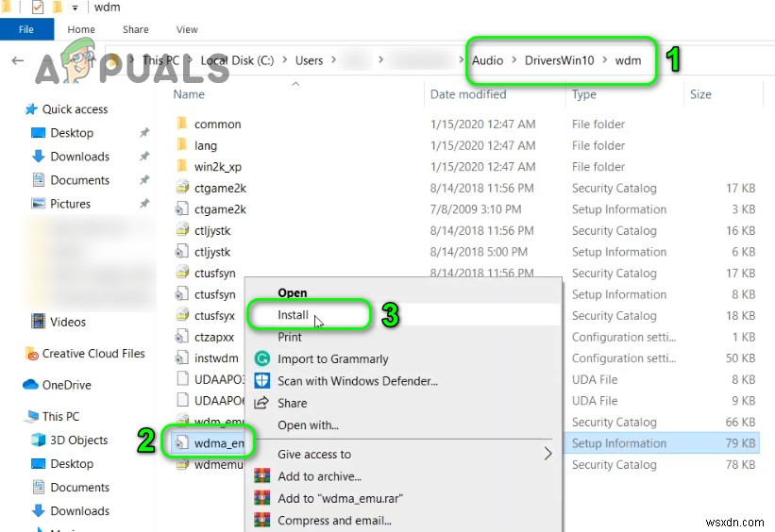Open Documents under Quick access
The image size is (775, 532).
point(79,180)
